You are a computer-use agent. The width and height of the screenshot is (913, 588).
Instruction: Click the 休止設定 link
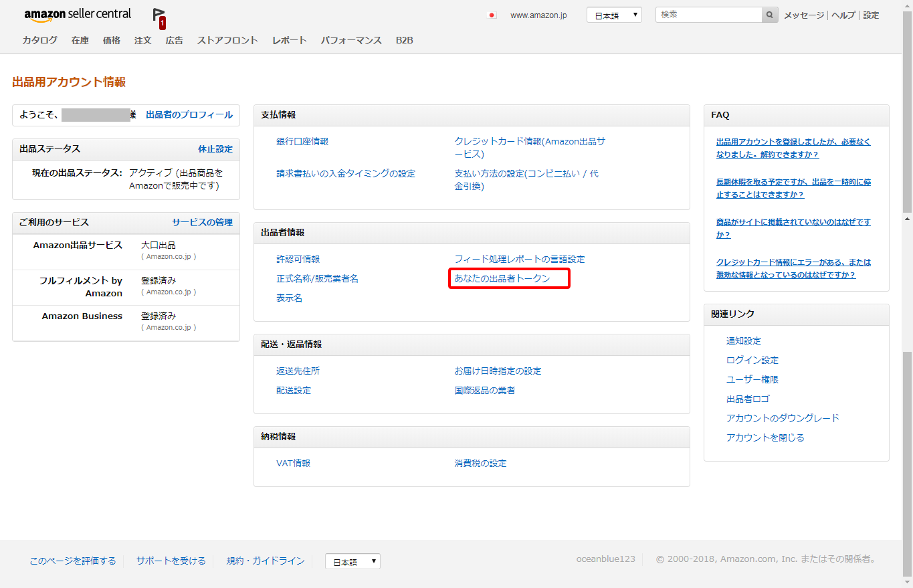pyautogui.click(x=215, y=149)
